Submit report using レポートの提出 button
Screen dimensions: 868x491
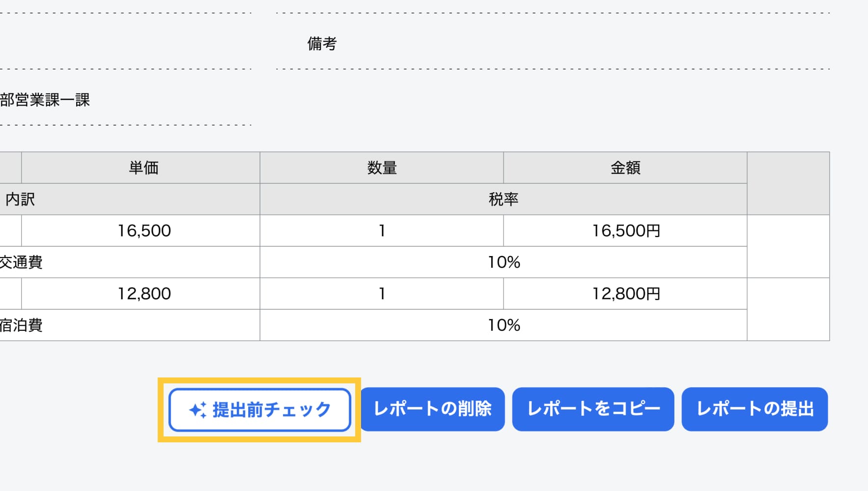tap(755, 409)
